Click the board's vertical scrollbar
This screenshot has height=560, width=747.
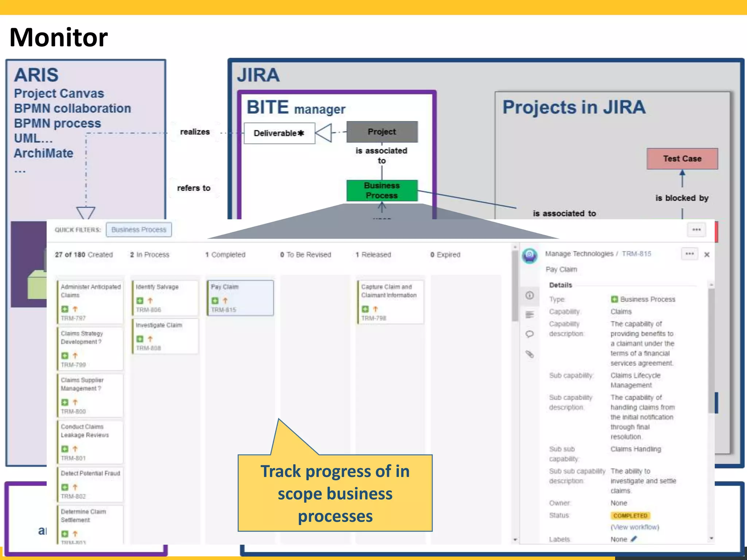(515, 287)
